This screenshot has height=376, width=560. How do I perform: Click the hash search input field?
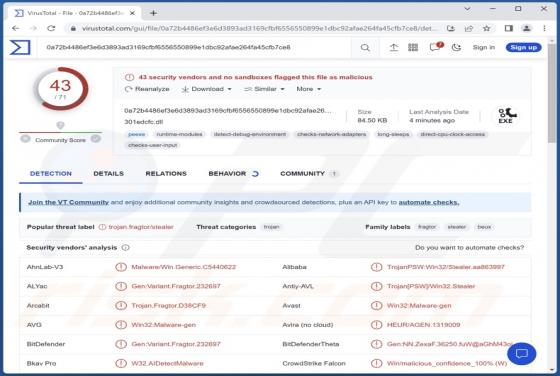(196, 47)
